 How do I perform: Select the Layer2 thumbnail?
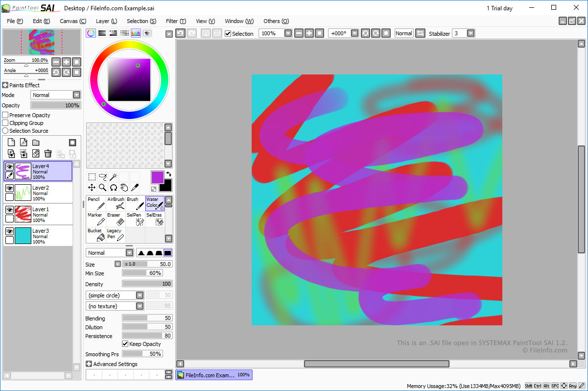pyautogui.click(x=23, y=192)
